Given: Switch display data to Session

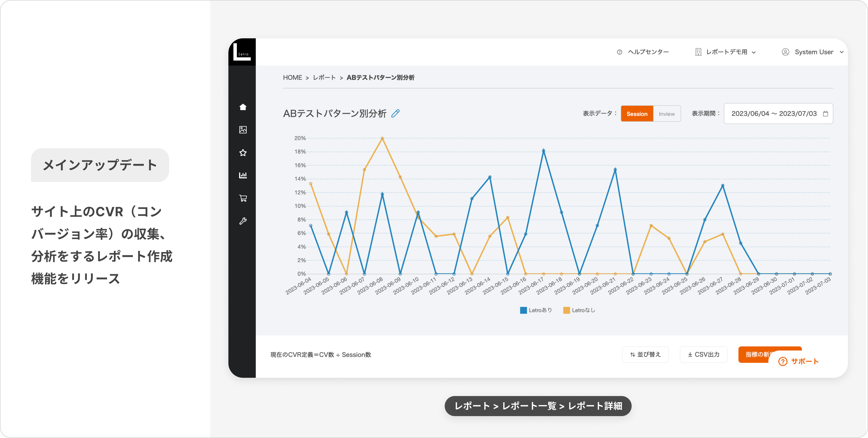Looking at the screenshot, I should (x=637, y=114).
